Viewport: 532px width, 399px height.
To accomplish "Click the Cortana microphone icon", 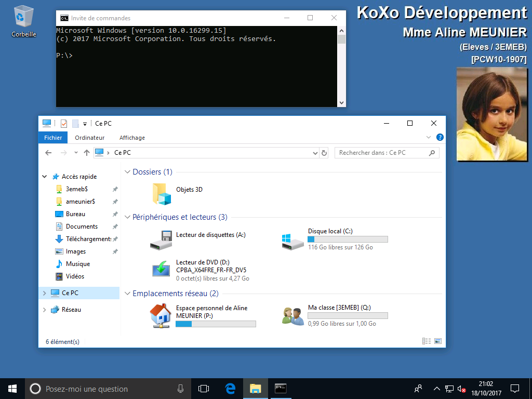I will [180, 389].
